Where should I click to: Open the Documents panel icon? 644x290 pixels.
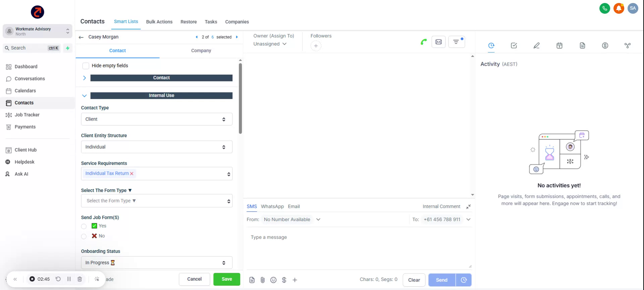582,46
